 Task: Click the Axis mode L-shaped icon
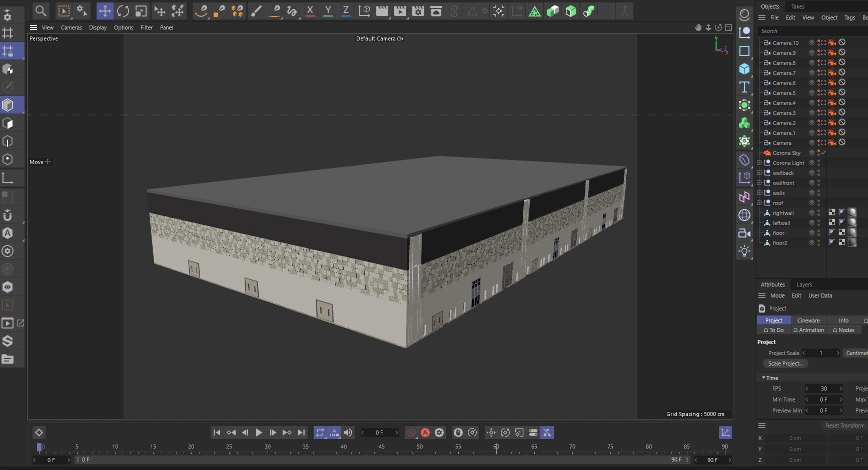(8, 178)
